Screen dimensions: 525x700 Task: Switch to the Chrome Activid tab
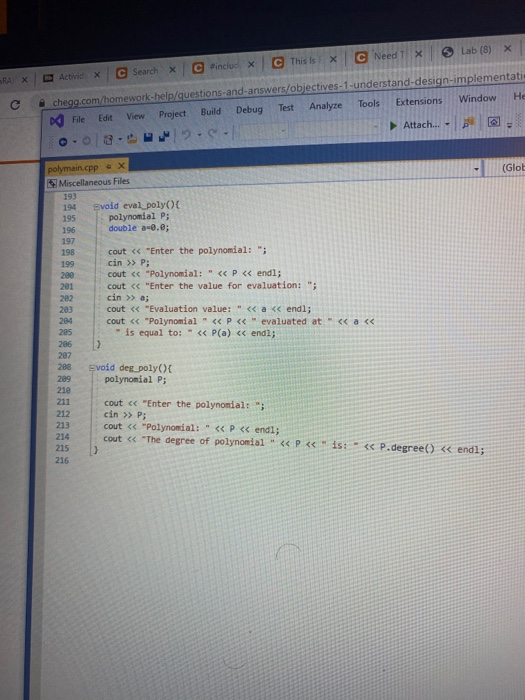click(71, 77)
